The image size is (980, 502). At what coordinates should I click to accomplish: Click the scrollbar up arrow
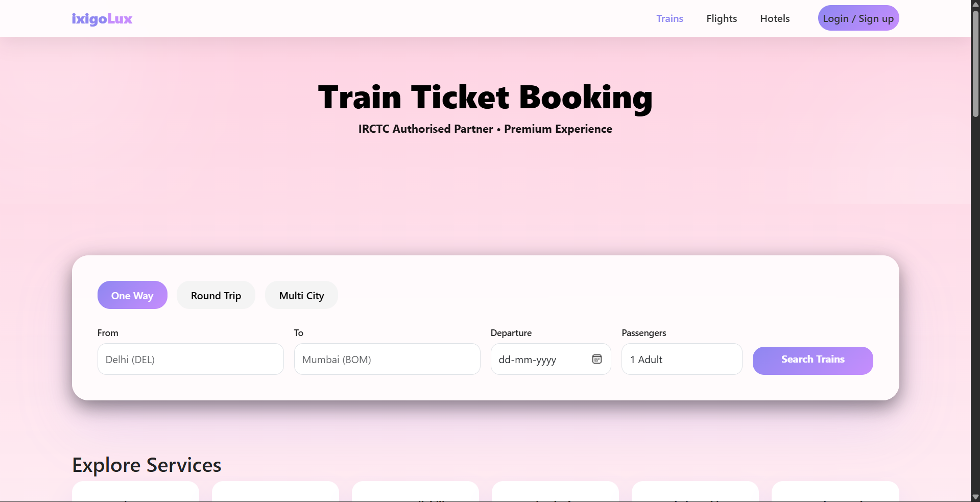coord(974,4)
